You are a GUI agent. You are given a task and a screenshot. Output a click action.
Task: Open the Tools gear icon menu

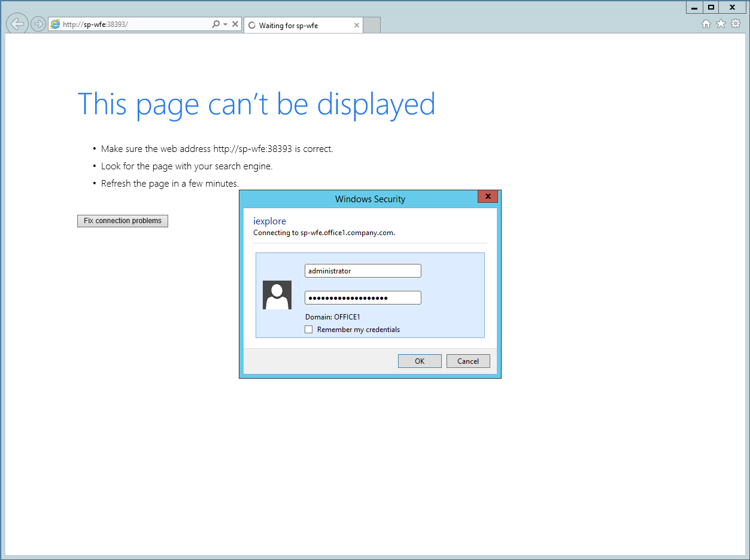[736, 24]
